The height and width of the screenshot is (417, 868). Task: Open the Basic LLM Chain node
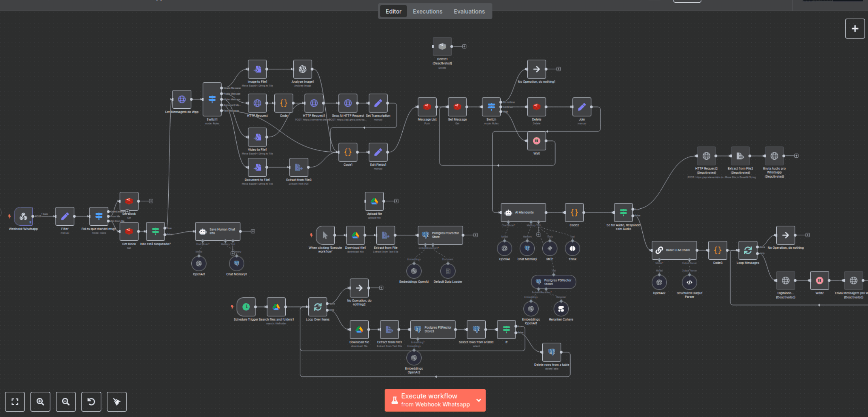point(674,250)
